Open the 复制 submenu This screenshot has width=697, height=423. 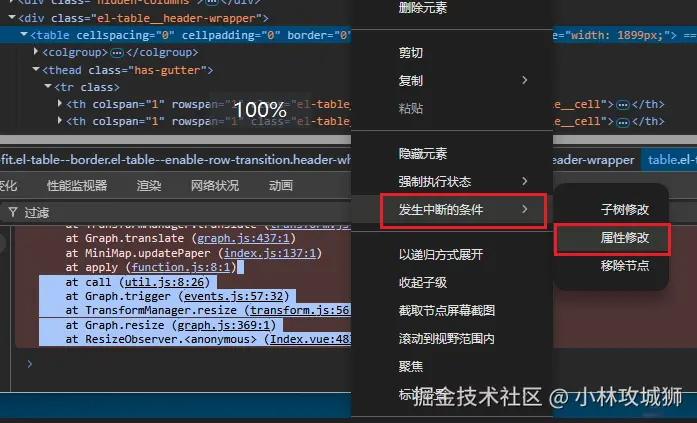(452, 80)
